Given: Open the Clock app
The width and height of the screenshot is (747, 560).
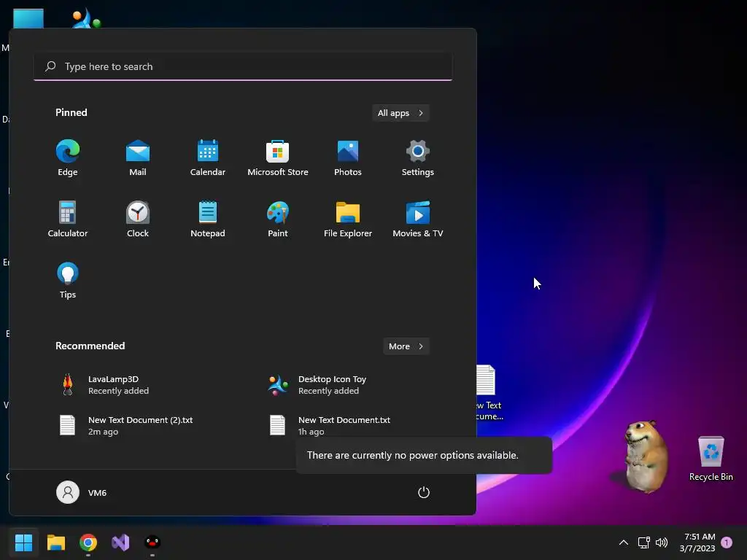Looking at the screenshot, I should coord(138,219).
